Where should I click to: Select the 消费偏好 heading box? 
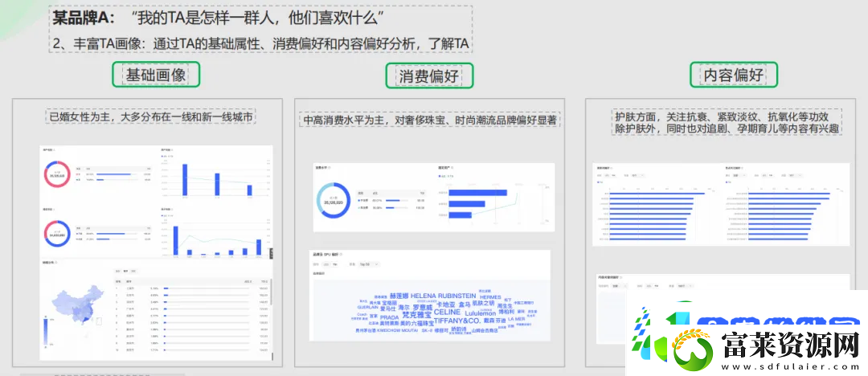coord(429,76)
